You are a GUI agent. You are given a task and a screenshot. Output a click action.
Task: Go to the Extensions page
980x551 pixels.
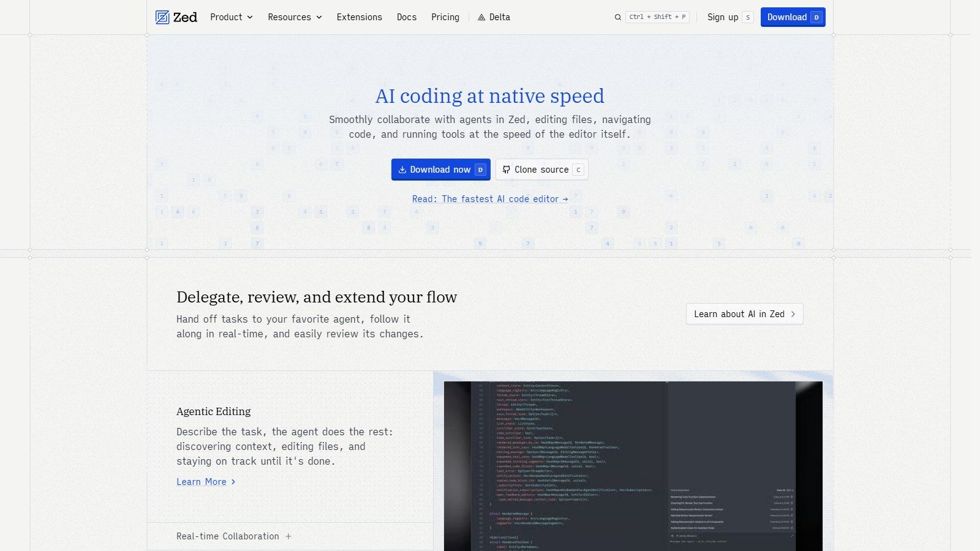[360, 17]
